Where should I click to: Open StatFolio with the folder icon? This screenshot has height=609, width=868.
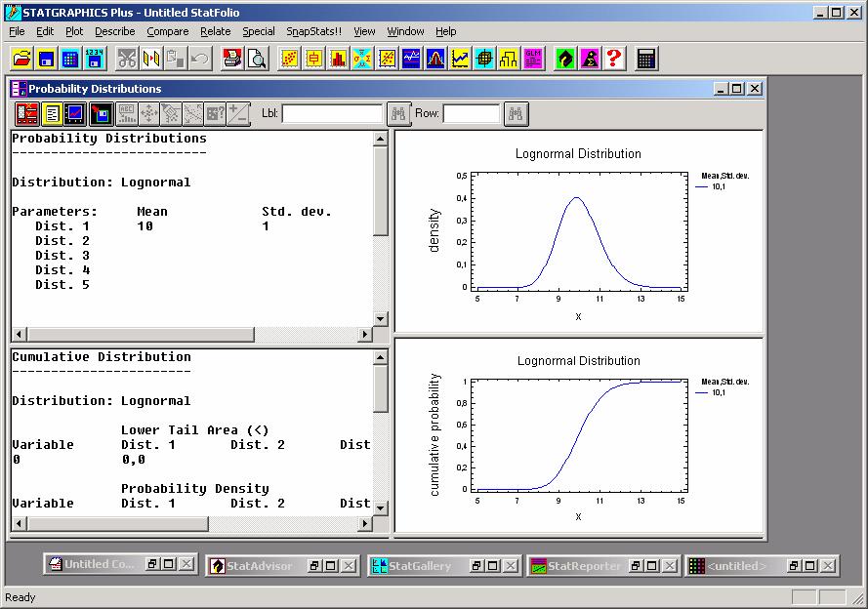point(21,59)
